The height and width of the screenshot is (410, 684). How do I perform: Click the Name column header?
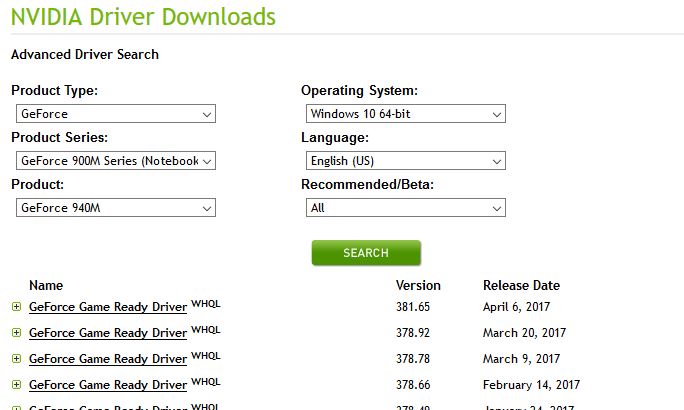(x=46, y=285)
